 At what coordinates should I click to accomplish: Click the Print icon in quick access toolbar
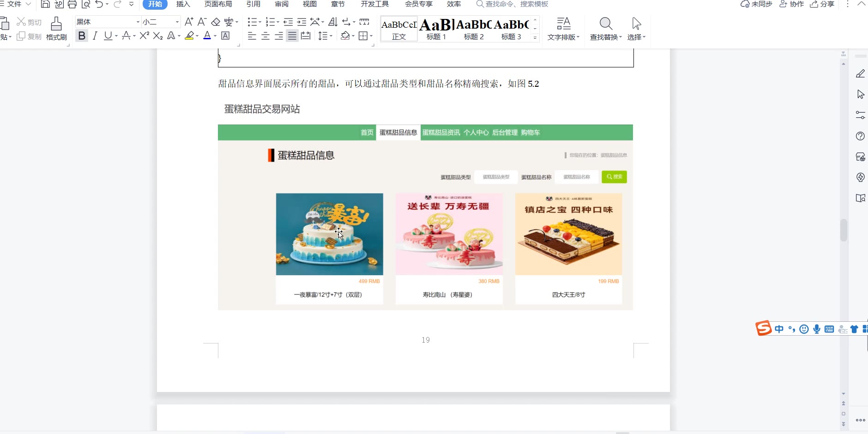72,4
